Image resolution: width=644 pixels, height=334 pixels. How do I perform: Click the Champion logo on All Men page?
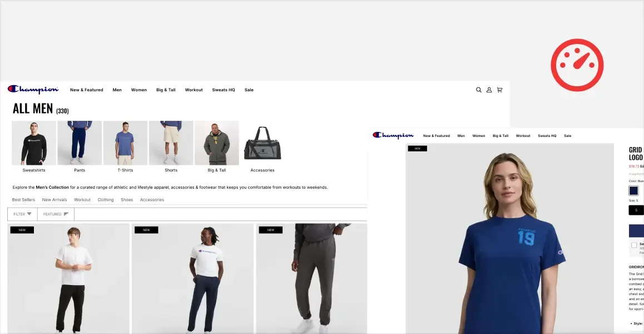[x=33, y=89]
